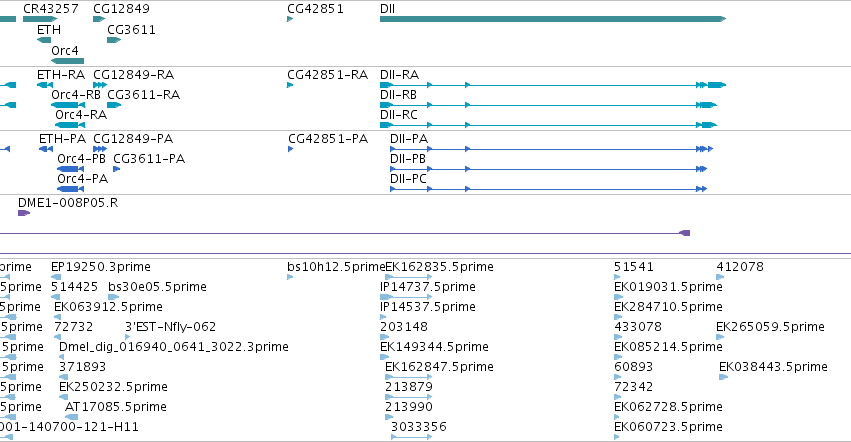Click the Orc4-PB protein glyph
The height and width of the screenshot is (442, 851).
(71, 169)
